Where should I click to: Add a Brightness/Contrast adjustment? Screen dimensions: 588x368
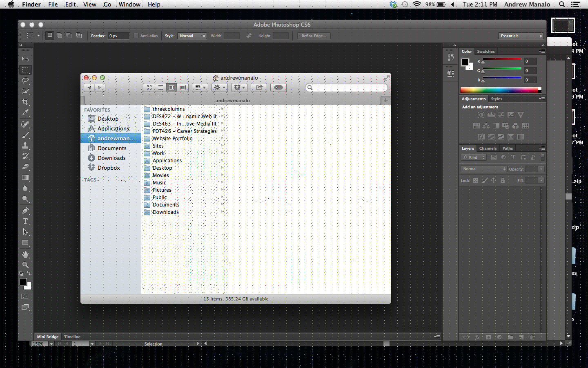481,115
